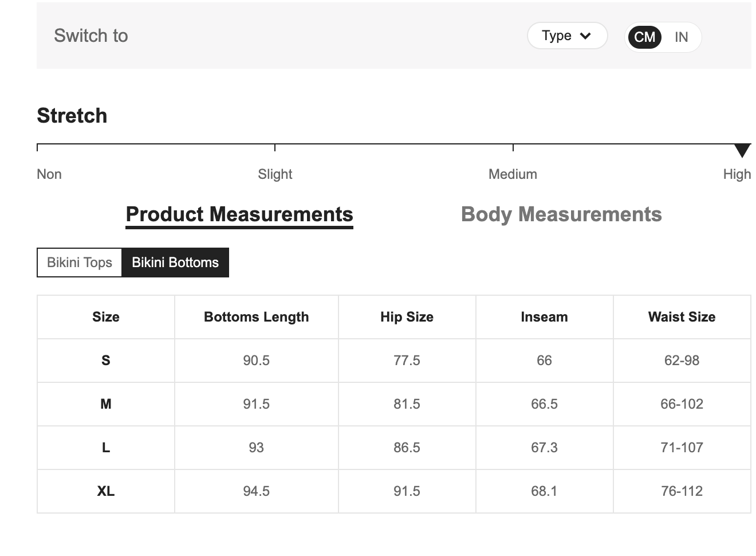Select the M size row label
Viewport: 756px width, 556px height.
tap(106, 404)
